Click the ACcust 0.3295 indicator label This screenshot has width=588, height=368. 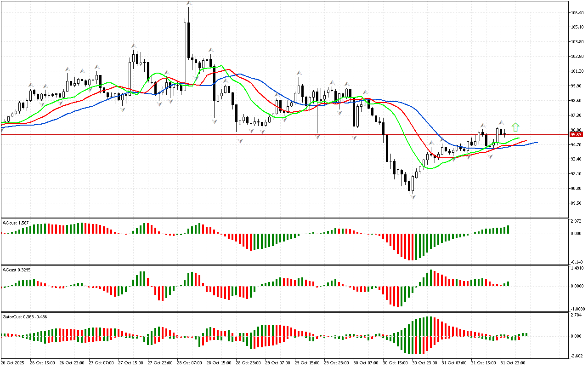(x=17, y=269)
